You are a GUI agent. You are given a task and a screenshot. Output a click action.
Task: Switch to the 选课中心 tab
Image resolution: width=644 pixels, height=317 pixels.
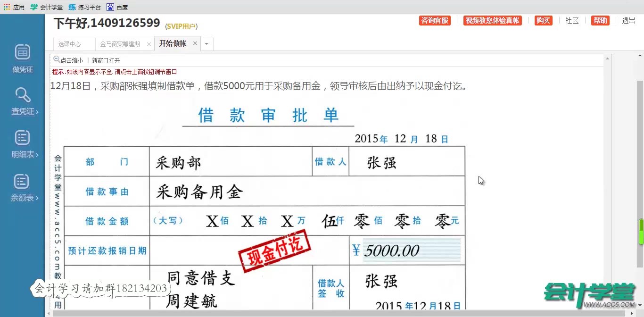(70, 43)
